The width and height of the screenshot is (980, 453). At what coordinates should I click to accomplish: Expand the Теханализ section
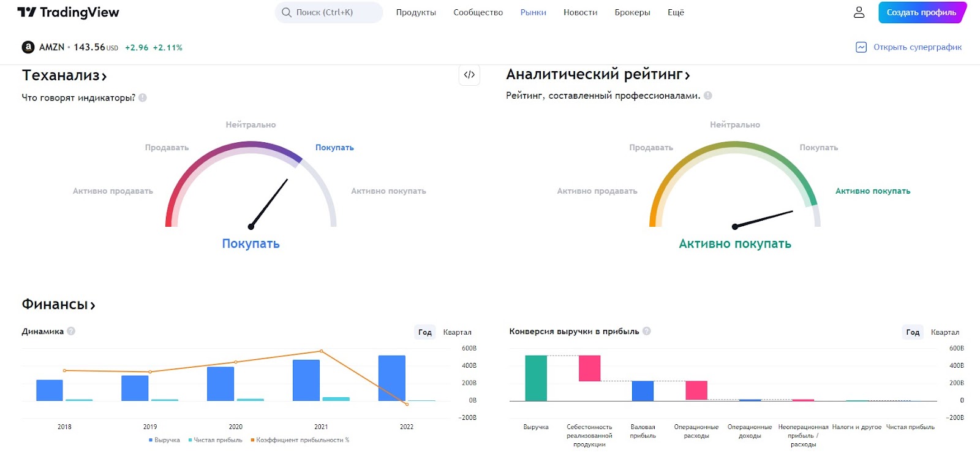pos(64,75)
